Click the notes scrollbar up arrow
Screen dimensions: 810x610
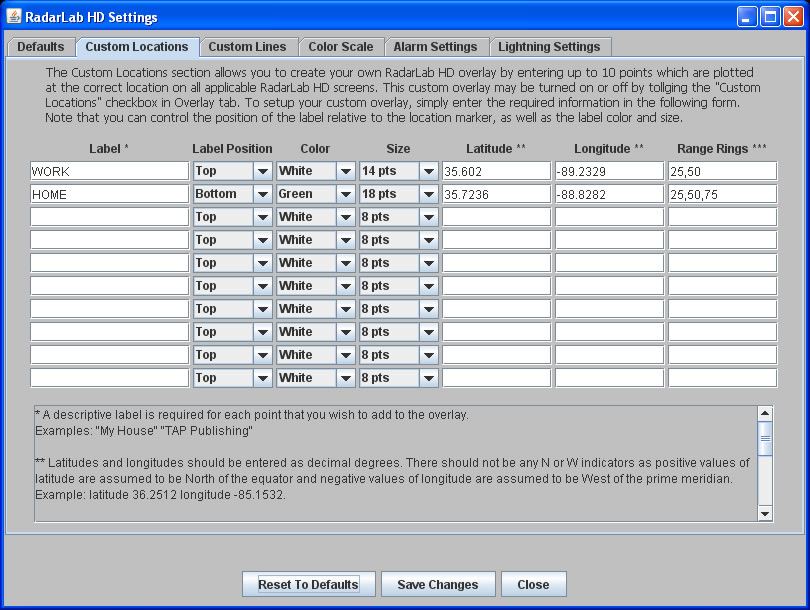pos(765,413)
